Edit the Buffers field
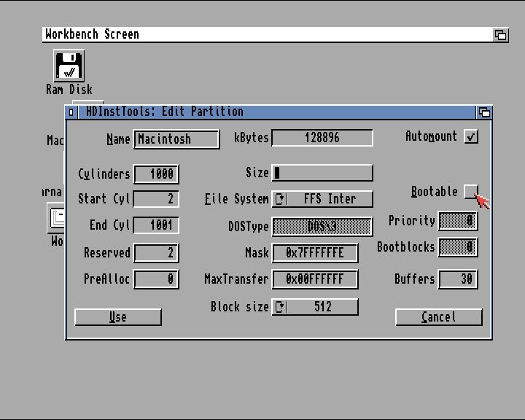This screenshot has height=420, width=525. [458, 279]
